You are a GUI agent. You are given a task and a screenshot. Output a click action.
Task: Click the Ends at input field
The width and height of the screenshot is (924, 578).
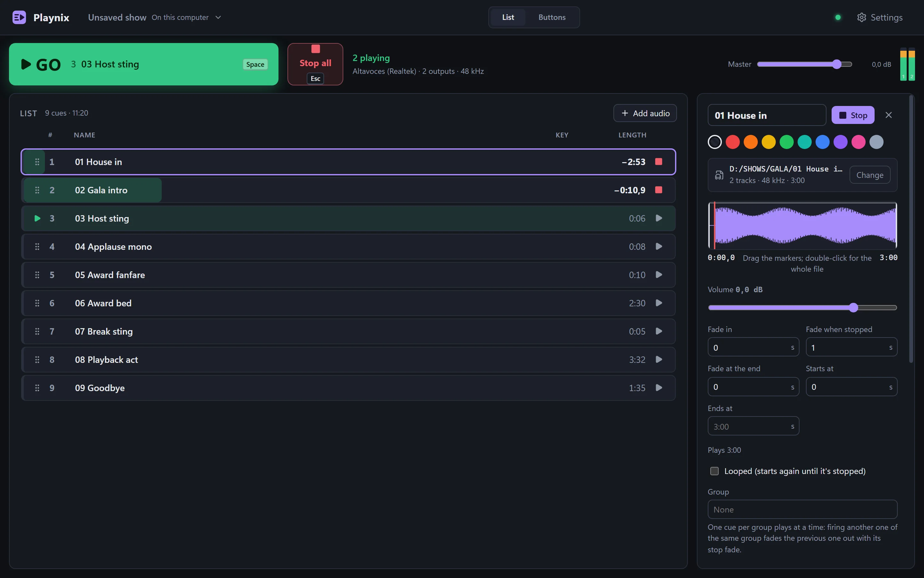tap(753, 426)
